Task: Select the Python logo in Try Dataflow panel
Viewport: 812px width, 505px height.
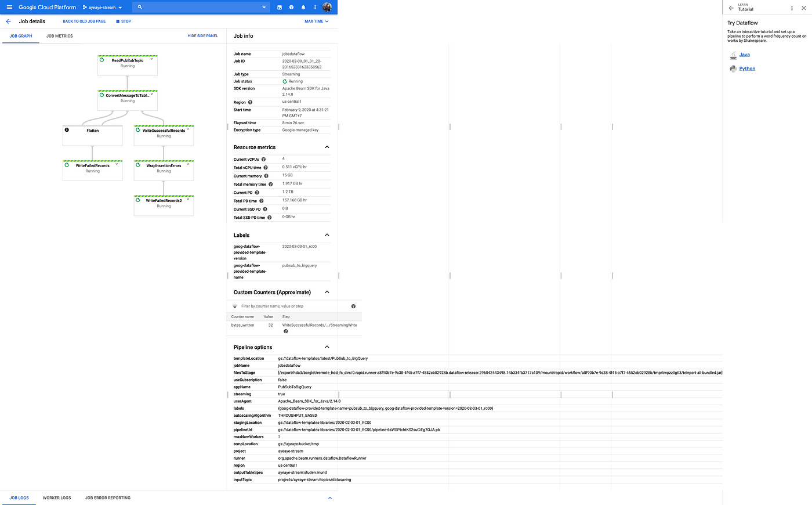Action: pos(733,68)
